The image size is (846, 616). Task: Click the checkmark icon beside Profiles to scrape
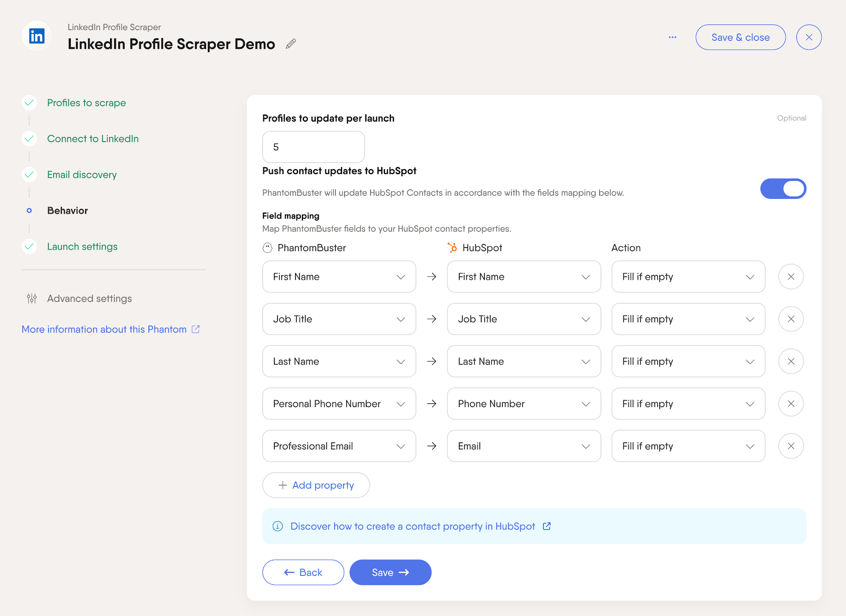point(29,103)
